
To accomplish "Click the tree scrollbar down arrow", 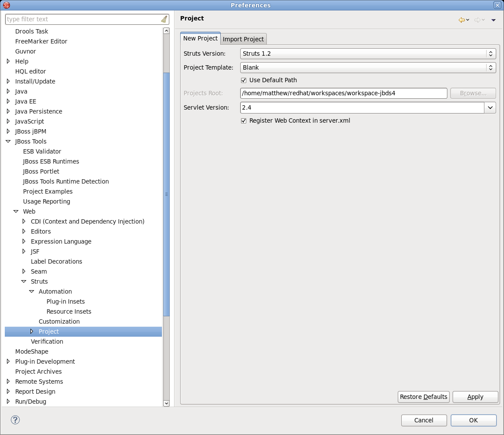I will [166, 403].
